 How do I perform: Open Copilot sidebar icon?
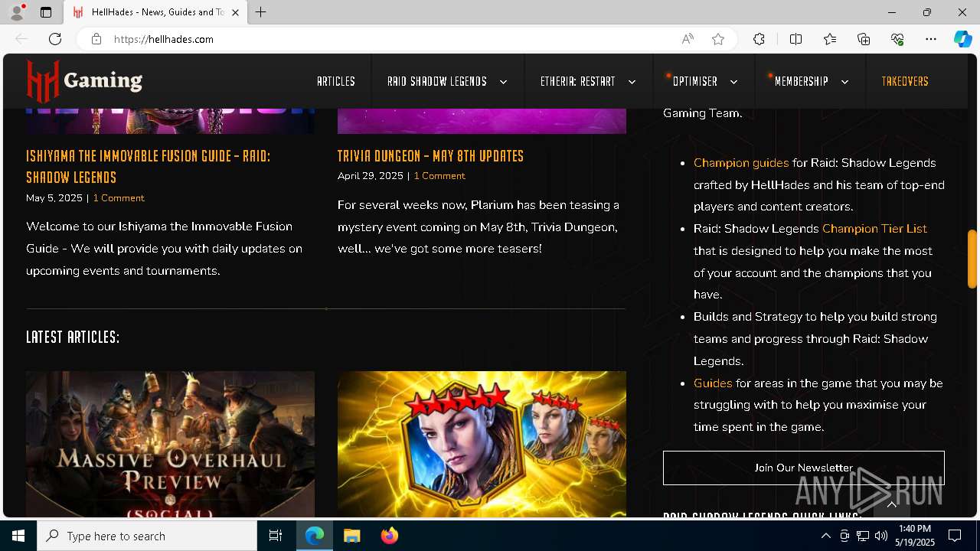click(962, 39)
